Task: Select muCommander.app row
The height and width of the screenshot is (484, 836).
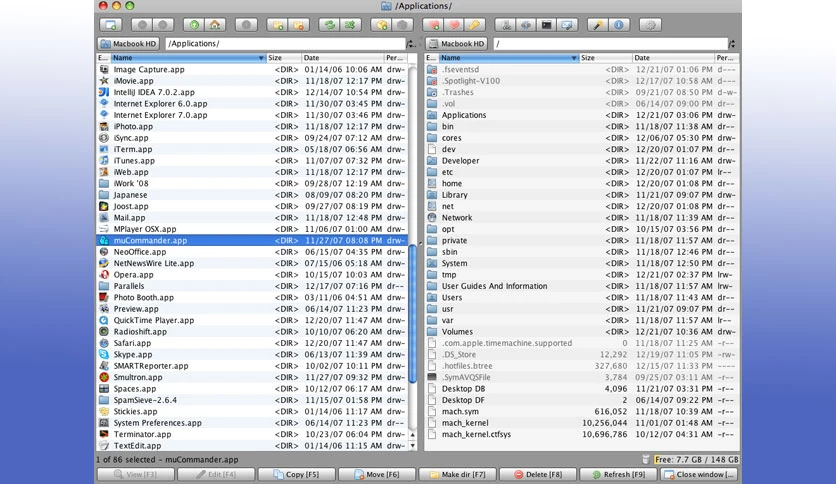Action: coord(252,240)
